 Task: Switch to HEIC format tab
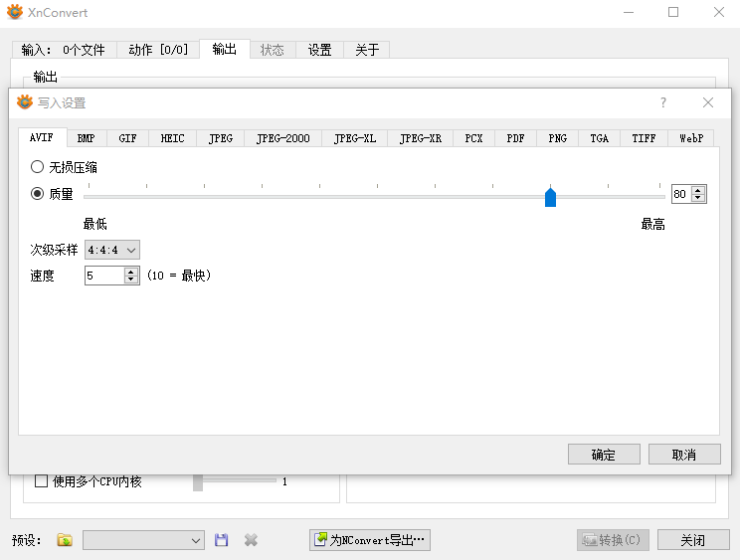(x=172, y=138)
